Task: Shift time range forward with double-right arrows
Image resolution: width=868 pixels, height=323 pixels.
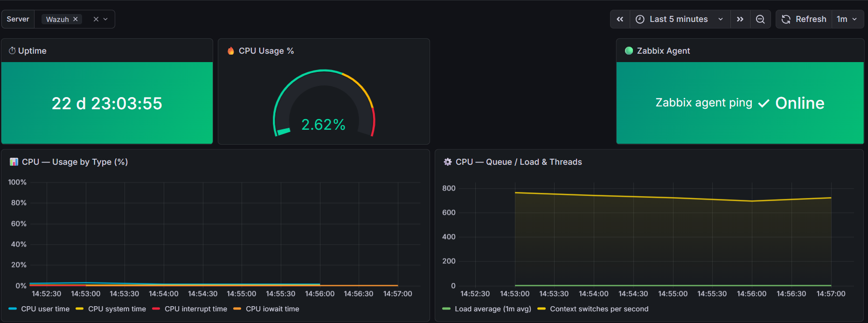Action: click(740, 19)
